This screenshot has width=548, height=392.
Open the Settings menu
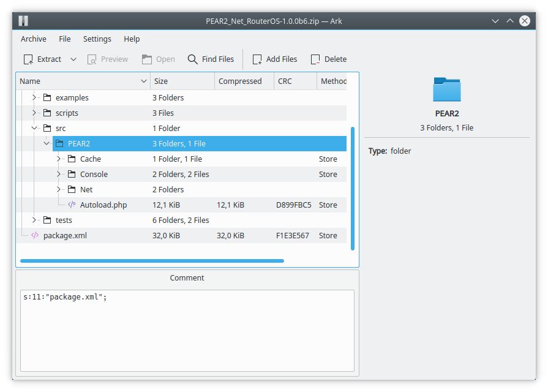pos(97,39)
